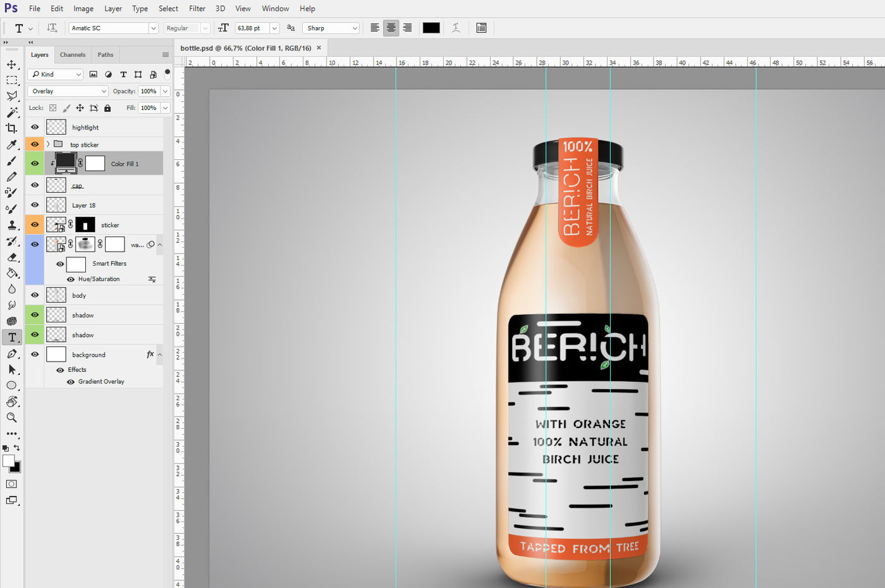Open the Fill value dropdown
This screenshot has height=588, width=885.
click(x=165, y=108)
